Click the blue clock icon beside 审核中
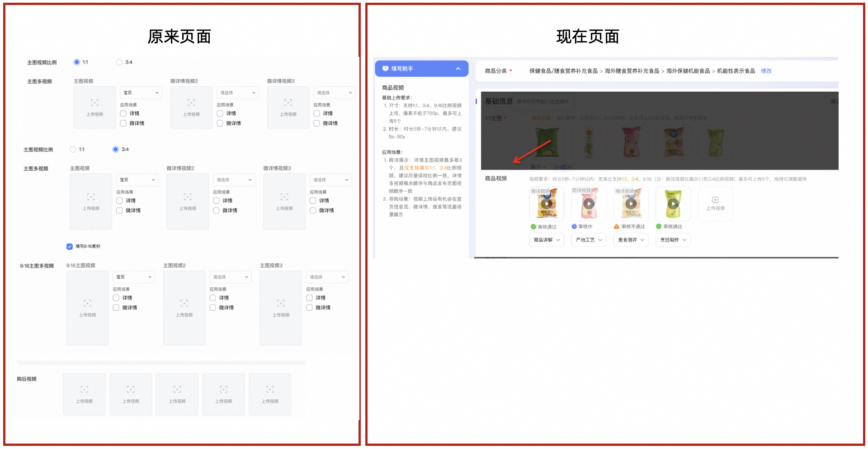The width and height of the screenshot is (868, 449). coord(574,227)
